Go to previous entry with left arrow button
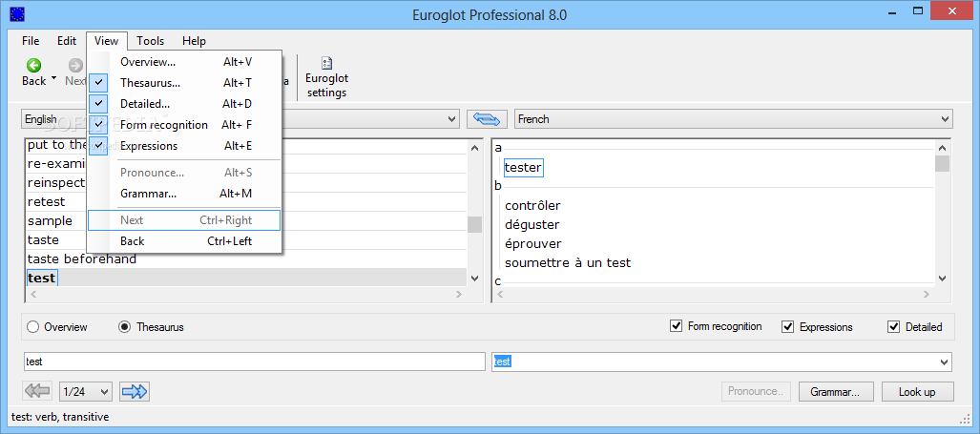 pos(37,391)
